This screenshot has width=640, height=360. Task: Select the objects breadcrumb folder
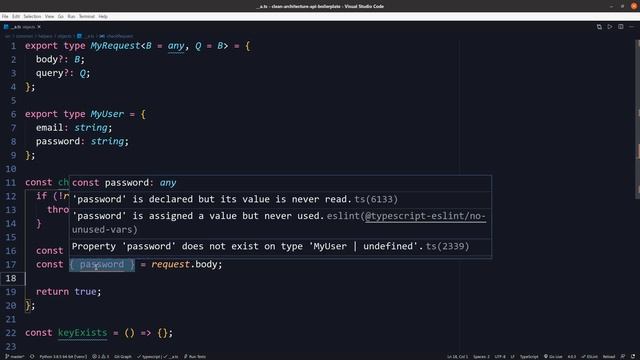click(x=64, y=36)
